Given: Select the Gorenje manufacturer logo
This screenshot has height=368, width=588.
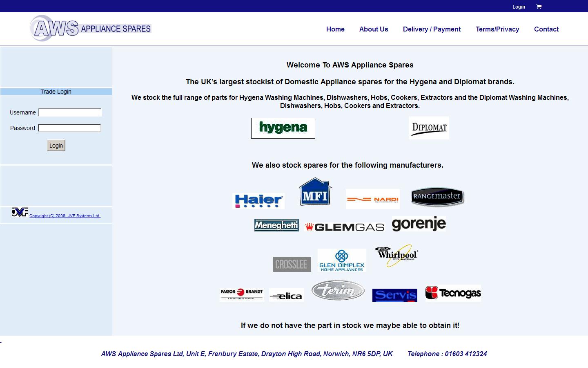Looking at the screenshot, I should 419,224.
